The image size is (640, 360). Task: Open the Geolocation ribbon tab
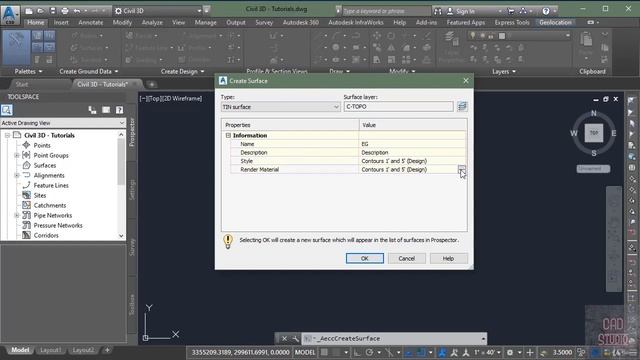[556, 22]
